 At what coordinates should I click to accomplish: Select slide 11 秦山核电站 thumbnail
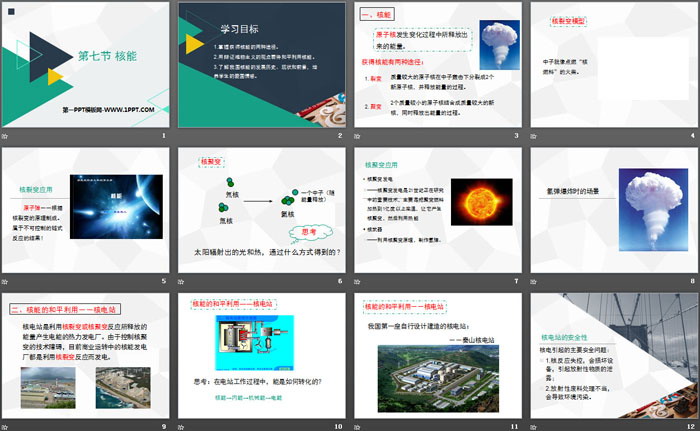tap(438, 356)
